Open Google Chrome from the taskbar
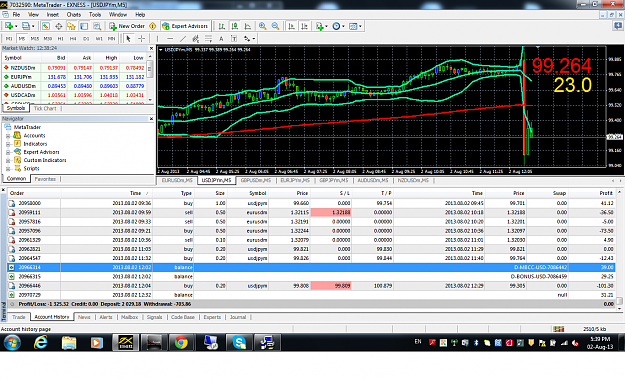The image size is (625, 379). [x=181, y=342]
